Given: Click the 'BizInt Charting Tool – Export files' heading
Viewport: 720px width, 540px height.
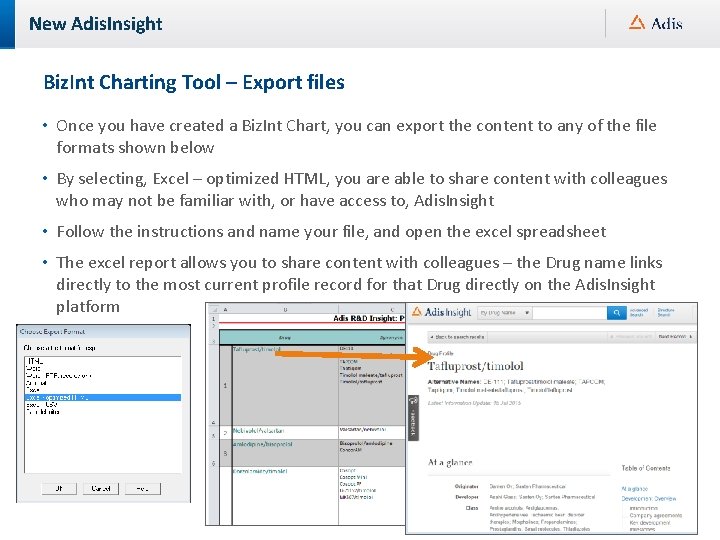Looking at the screenshot, I should coord(194,83).
